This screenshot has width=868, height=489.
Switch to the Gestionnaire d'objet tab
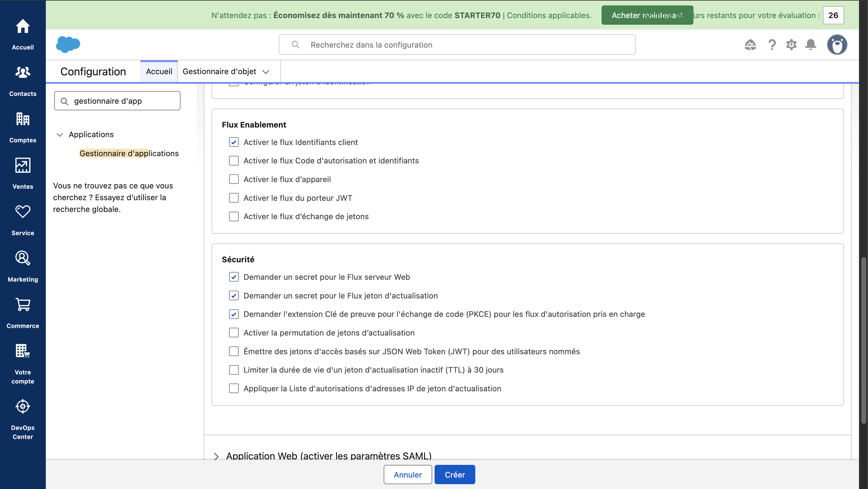(219, 71)
